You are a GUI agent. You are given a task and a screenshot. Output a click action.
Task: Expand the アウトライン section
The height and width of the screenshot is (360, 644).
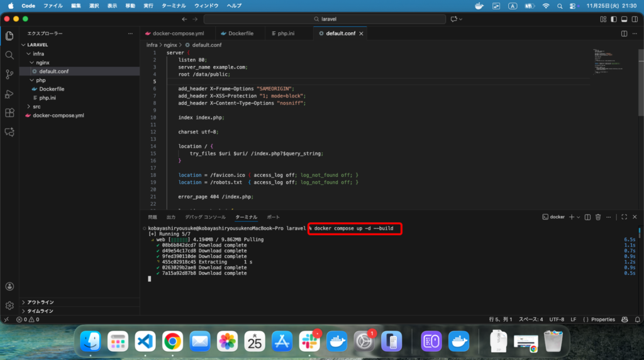pos(40,302)
